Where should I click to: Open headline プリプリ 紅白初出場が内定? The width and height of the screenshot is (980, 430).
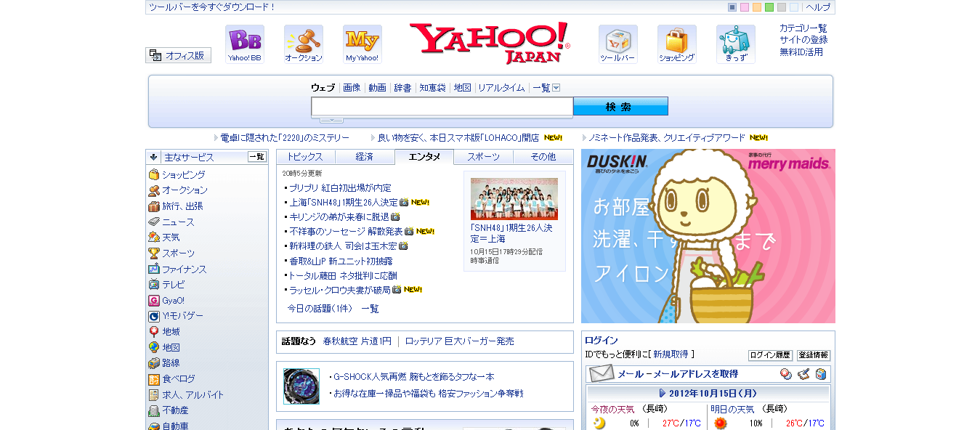pyautogui.click(x=340, y=187)
